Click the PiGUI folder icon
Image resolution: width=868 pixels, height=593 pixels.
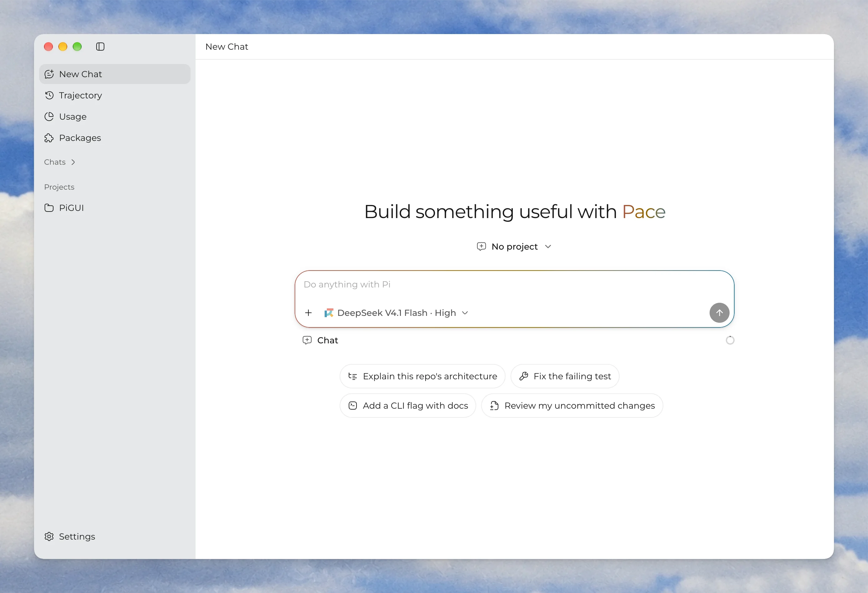click(x=49, y=208)
